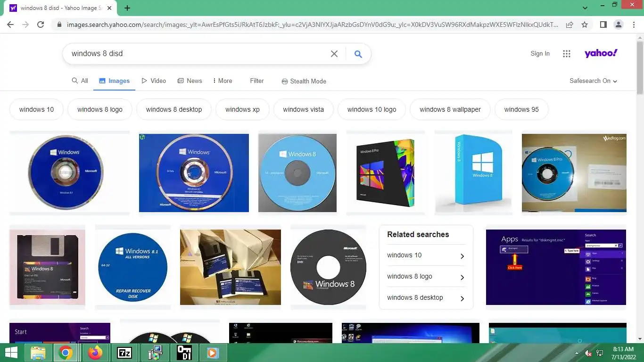Open File Explorer from taskbar

(x=38, y=353)
